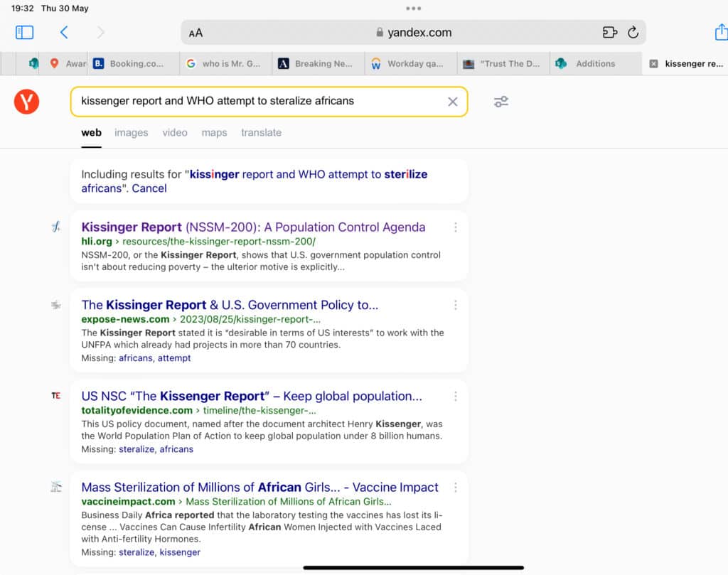Image resolution: width=728 pixels, height=575 pixels.
Task: Click the expose-news.com favicon
Action: pos(56,305)
